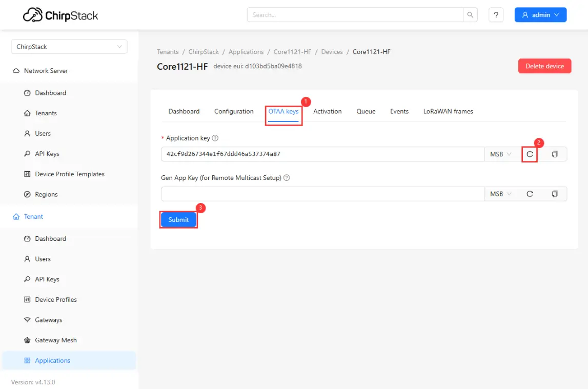Expand the admin user menu
Image resolution: width=588 pixels, height=389 pixels.
pos(540,15)
